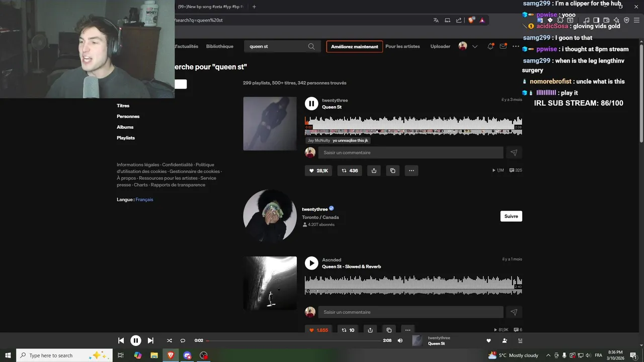
Task: Open notifications bell icon
Action: pos(490,46)
